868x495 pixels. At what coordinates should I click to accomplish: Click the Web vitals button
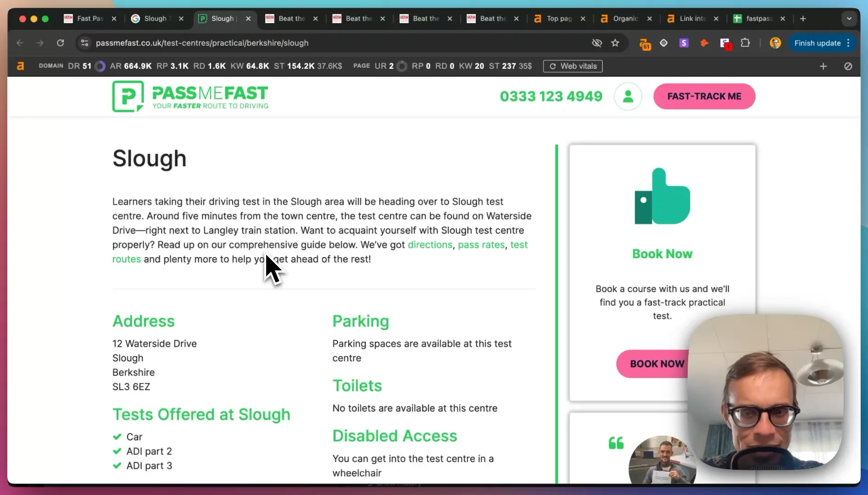pyautogui.click(x=573, y=66)
